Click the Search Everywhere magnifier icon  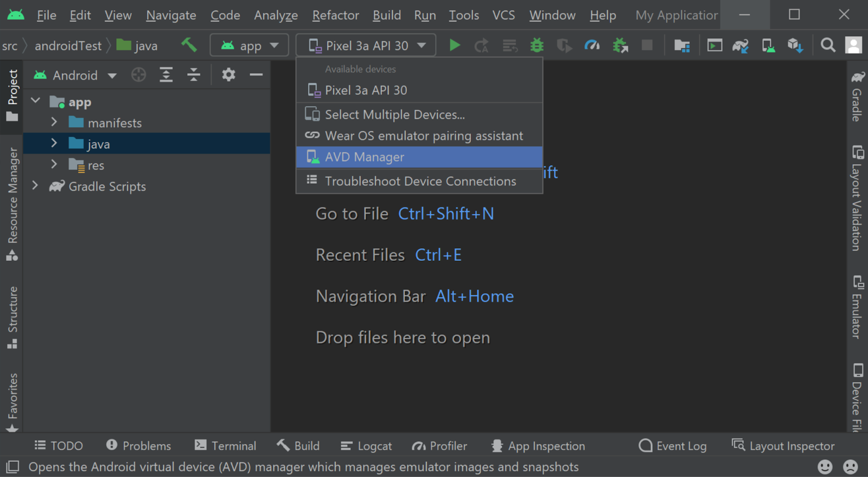pos(828,45)
